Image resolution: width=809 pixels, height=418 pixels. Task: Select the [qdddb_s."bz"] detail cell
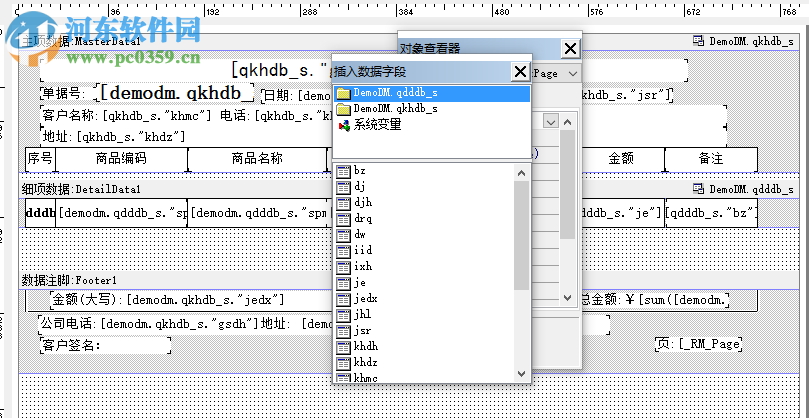click(711, 213)
